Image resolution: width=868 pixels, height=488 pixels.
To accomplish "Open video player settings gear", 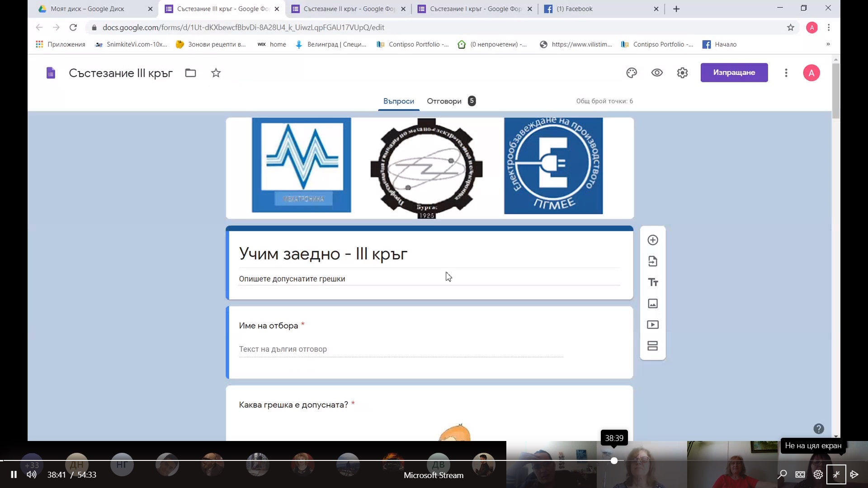I will point(818,474).
